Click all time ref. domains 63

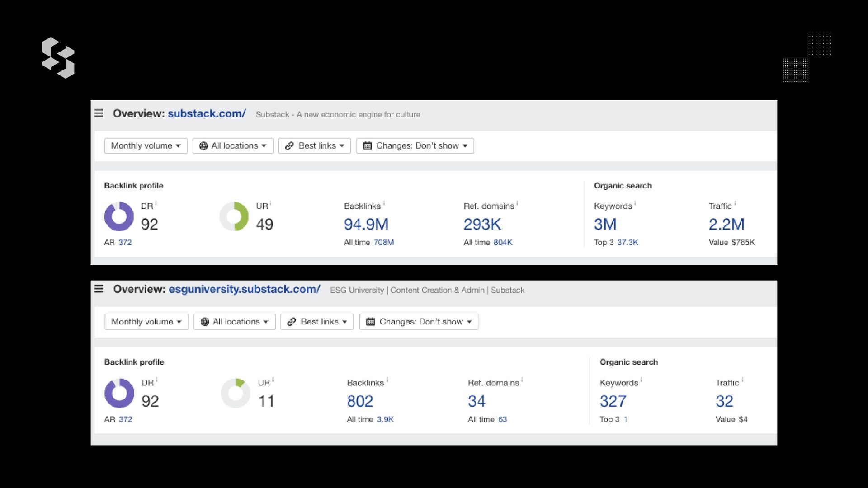coord(503,419)
